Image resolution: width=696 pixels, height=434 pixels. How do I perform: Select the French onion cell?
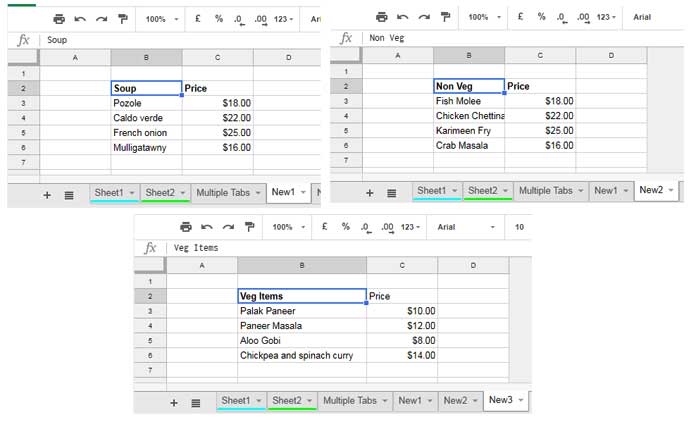click(x=146, y=133)
